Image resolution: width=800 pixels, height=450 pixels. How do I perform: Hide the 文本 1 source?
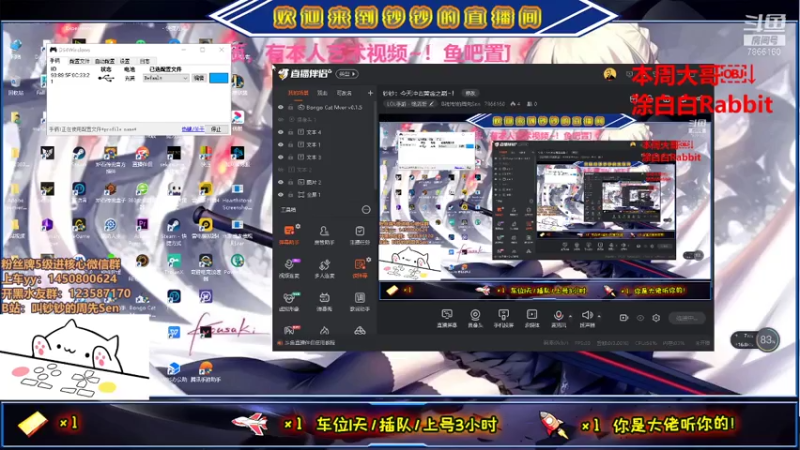click(281, 144)
